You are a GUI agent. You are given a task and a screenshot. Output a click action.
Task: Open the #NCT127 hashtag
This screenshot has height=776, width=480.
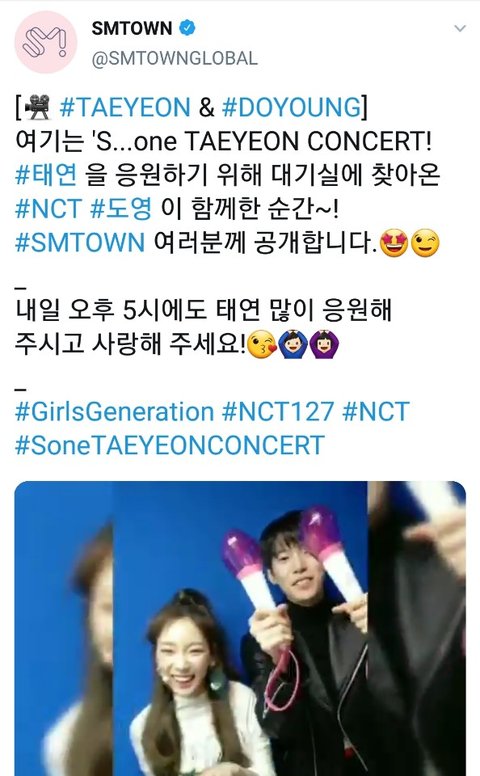[x=278, y=412]
